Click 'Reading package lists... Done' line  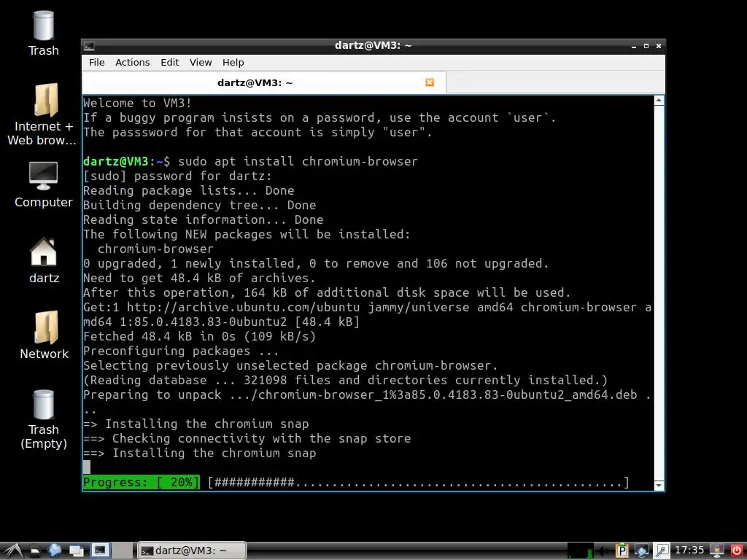[x=189, y=190]
